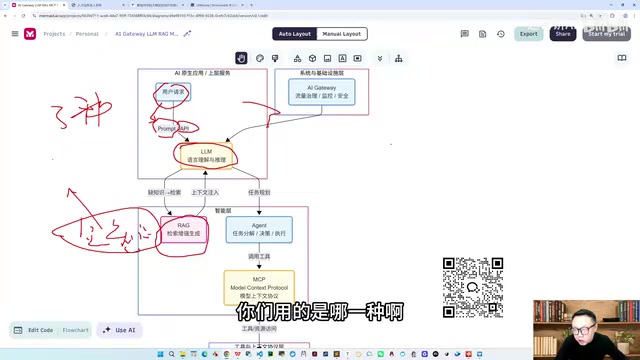Open the Personal breadcrumb
This screenshot has height=360, width=640.
coord(87,34)
